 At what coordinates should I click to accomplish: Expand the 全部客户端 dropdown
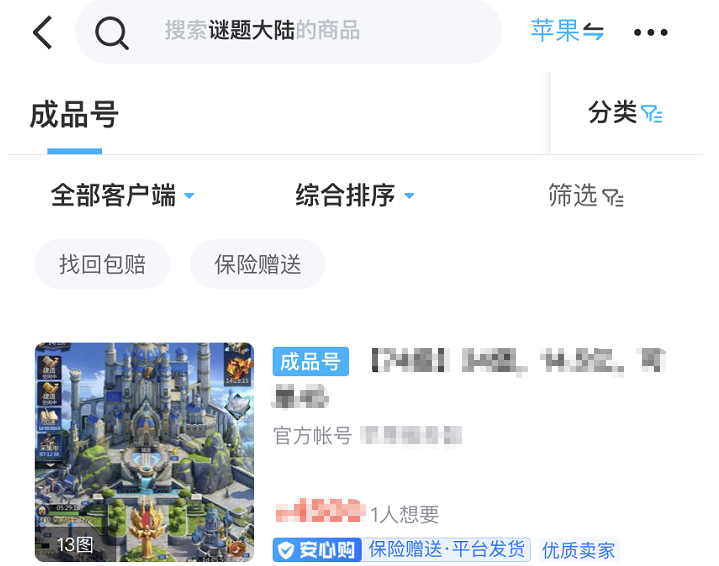[122, 195]
